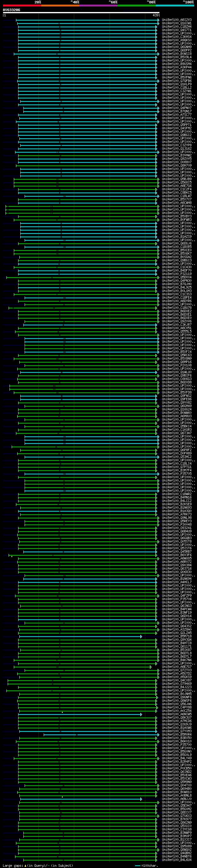This screenshot has height=868, width=197.
Task: Select the UniRef100_B3VHW2 label
Action: point(176,155)
